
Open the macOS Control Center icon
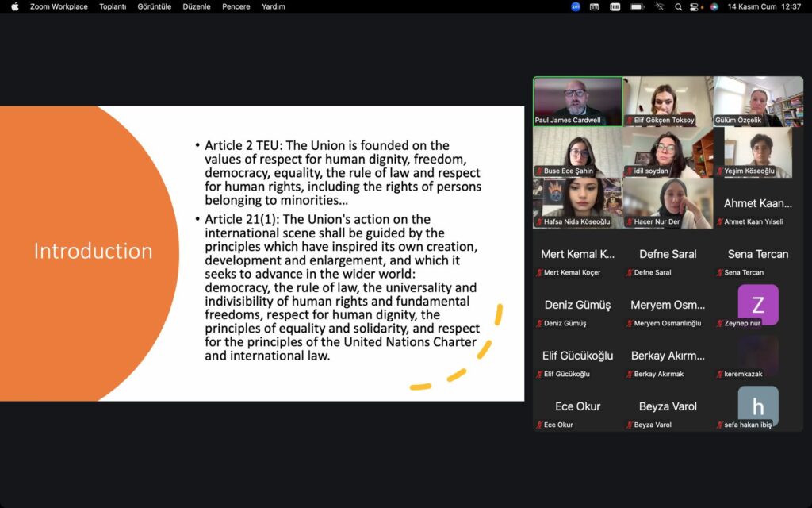point(695,6)
